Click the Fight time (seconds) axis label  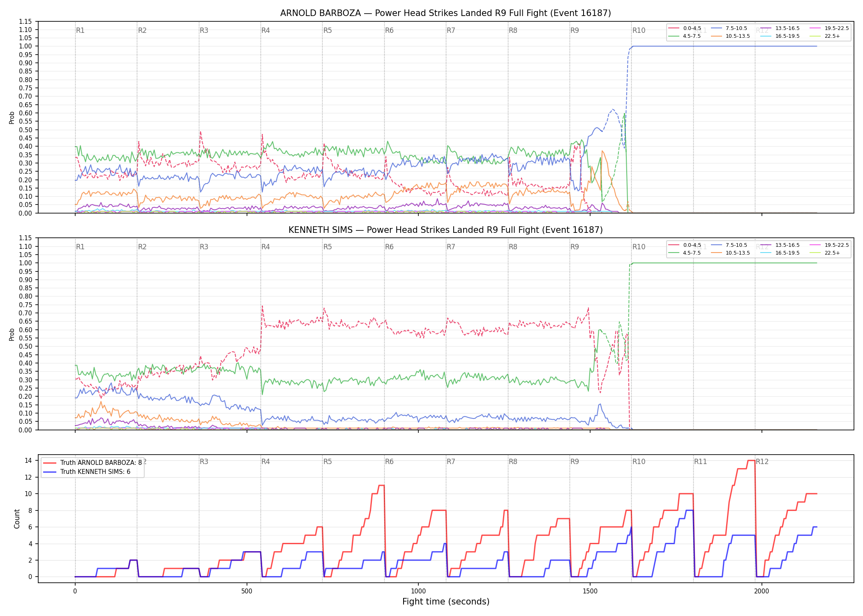446,602
